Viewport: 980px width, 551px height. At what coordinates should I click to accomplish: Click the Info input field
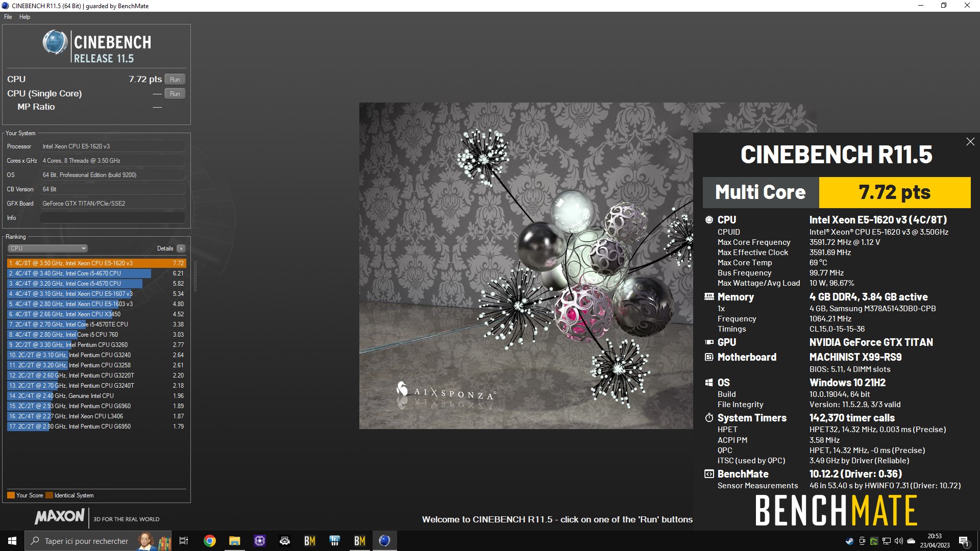tap(112, 218)
